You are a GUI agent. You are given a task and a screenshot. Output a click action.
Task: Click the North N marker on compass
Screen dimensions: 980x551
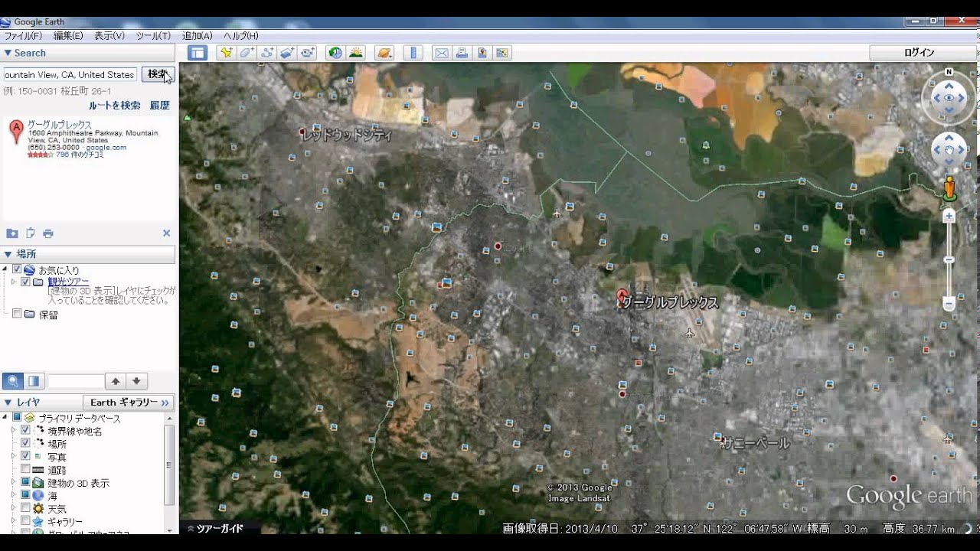pyautogui.click(x=949, y=72)
